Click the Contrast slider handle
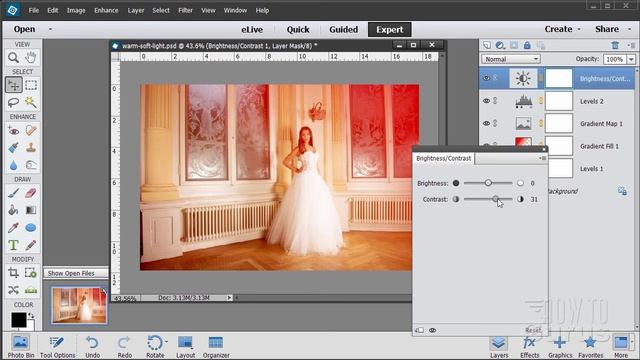 tap(496, 199)
